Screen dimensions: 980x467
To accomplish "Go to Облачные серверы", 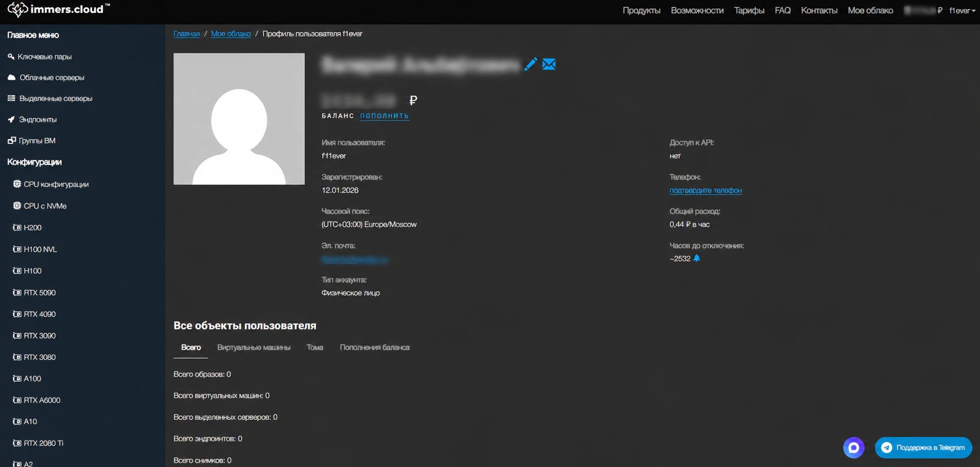I will coord(46,78).
